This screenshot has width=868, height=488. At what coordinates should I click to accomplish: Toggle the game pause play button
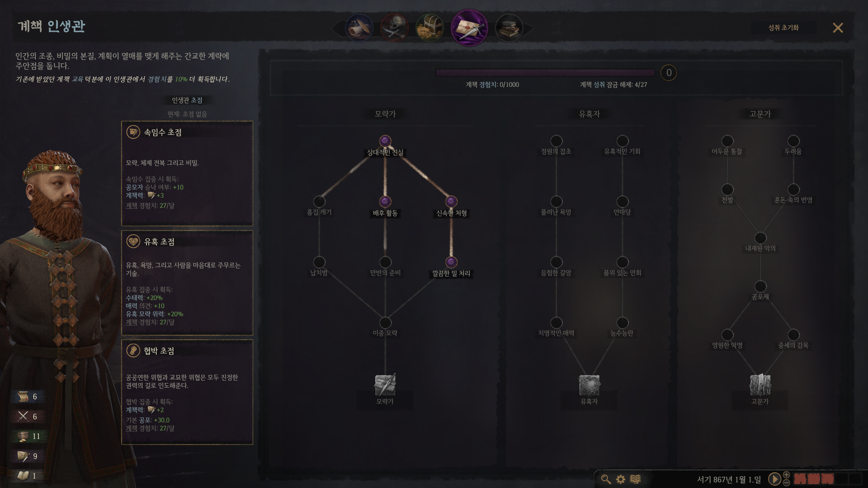click(x=774, y=479)
